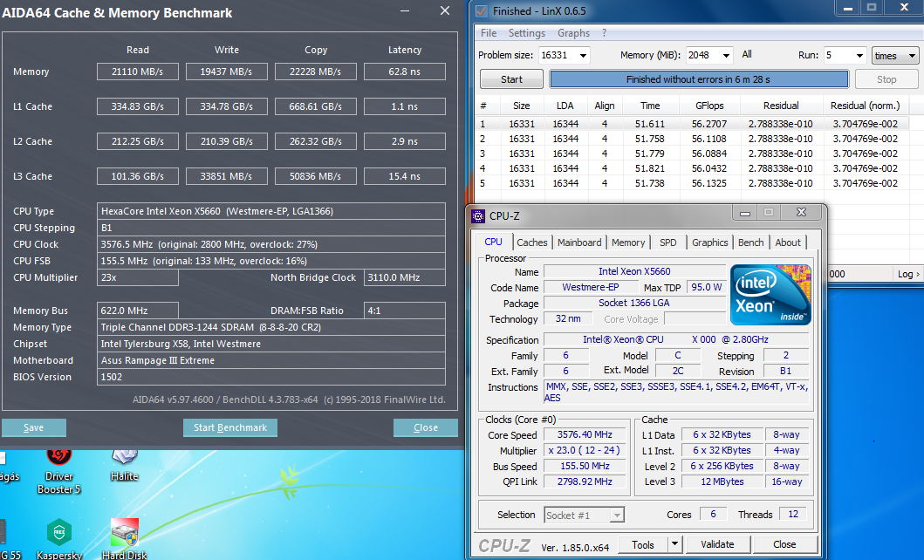This screenshot has width=924, height=560.
Task: Click the Max TDP 95.0 W field
Action: point(708,287)
